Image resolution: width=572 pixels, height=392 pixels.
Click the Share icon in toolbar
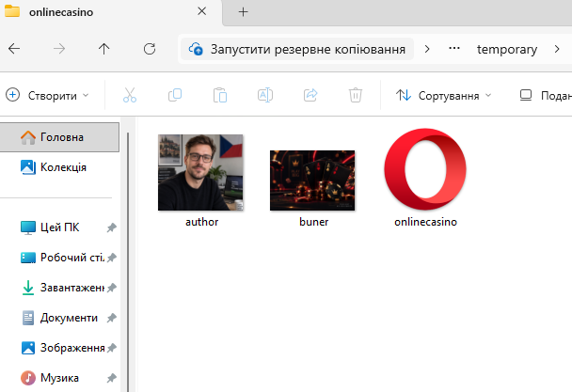(310, 95)
